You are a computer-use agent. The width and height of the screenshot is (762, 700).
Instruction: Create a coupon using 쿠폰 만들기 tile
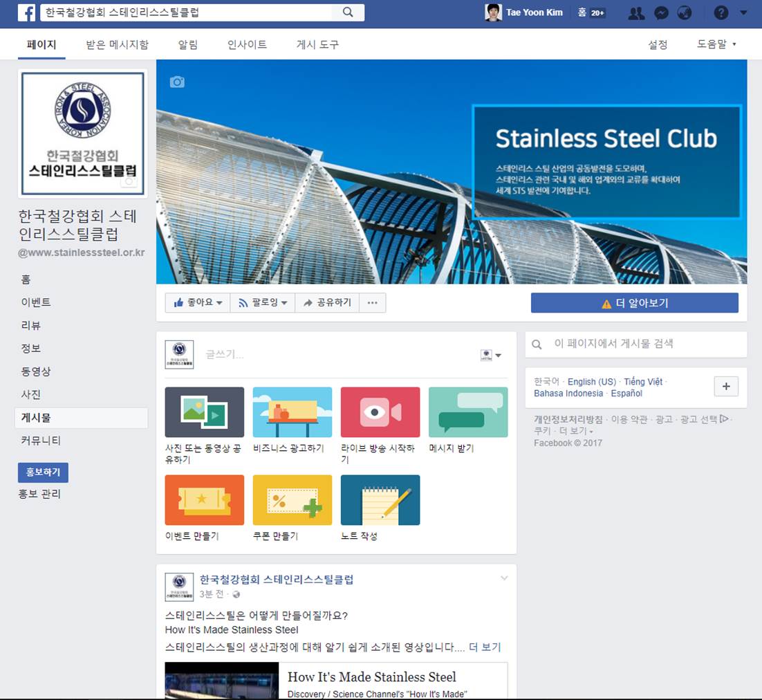[x=292, y=499]
